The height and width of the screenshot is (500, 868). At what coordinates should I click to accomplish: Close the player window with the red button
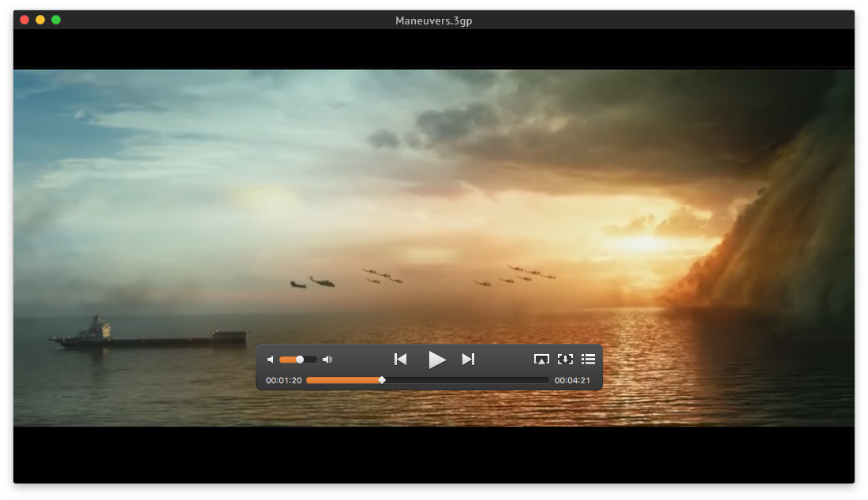[24, 20]
